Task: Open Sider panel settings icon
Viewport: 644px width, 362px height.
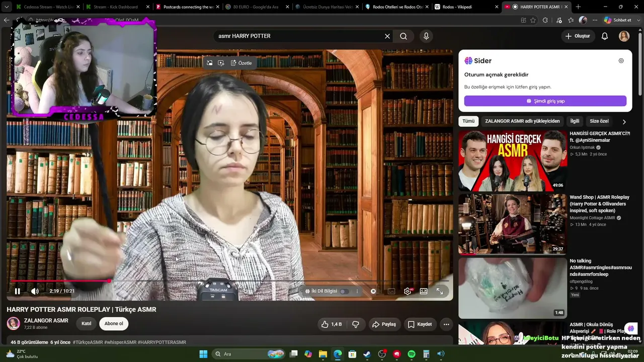Action: (x=621, y=61)
